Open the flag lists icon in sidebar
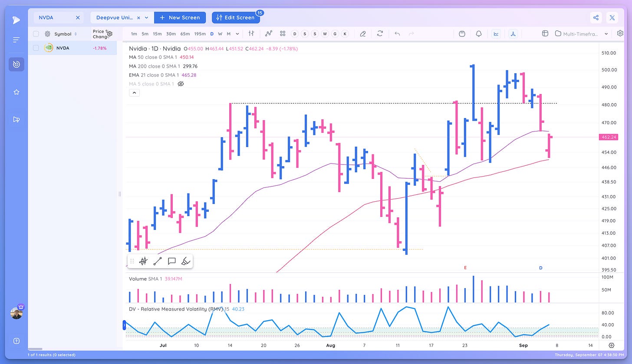Screen dimensions: 632x364 tap(16, 119)
